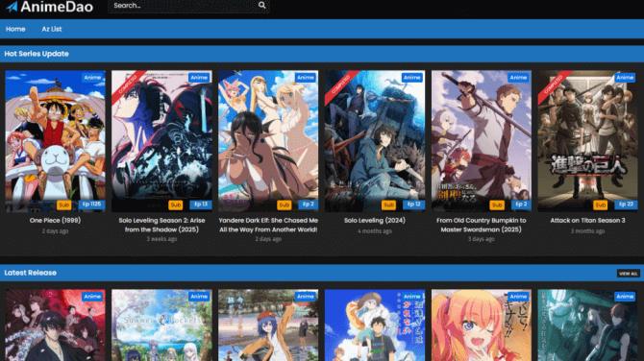Viewport: 644px width, 361px height.
Task: Click the search magnifier icon
Action: tap(261, 6)
